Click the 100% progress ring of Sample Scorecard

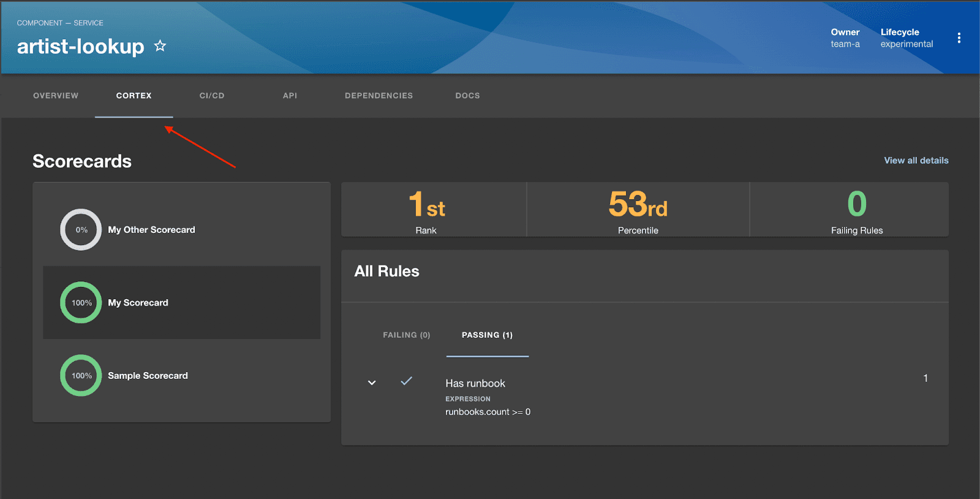coord(81,376)
